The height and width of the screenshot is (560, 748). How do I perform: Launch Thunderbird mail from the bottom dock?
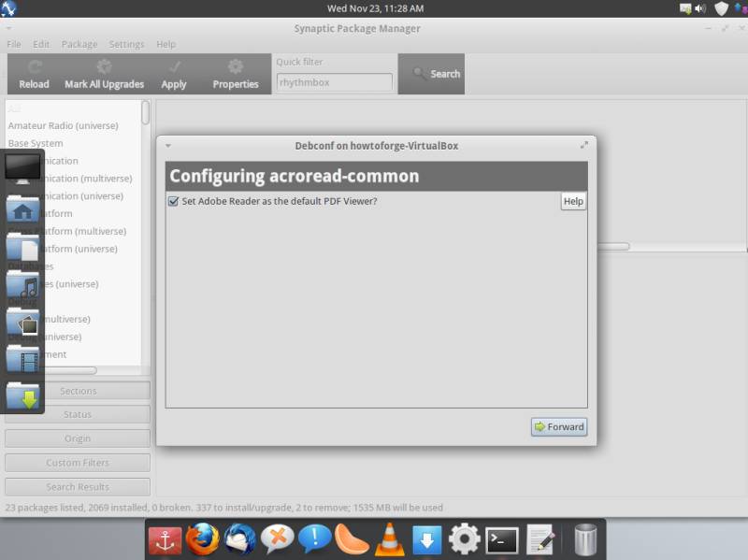coord(240,539)
